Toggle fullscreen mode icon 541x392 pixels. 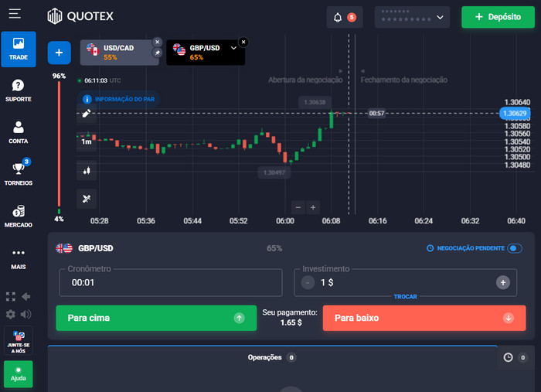11,296
